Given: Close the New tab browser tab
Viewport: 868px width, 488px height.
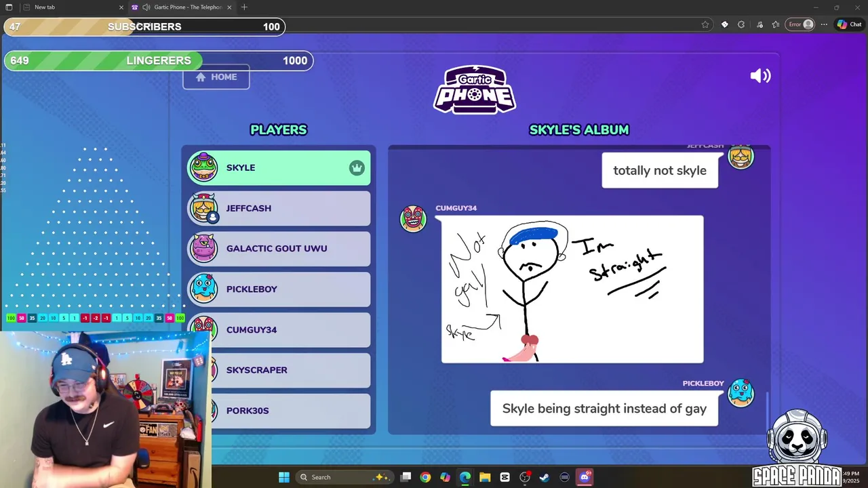Looking at the screenshot, I should pyautogui.click(x=121, y=7).
